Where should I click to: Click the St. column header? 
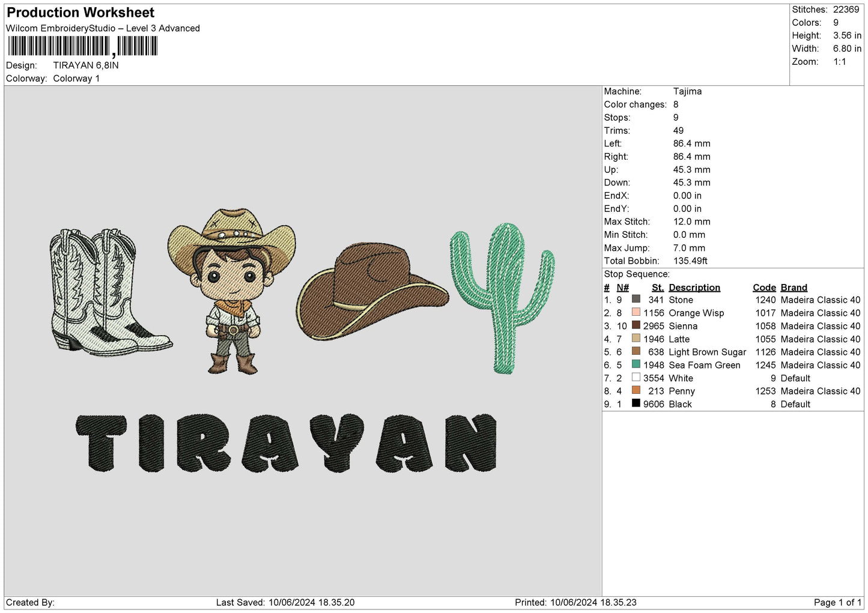(x=658, y=288)
